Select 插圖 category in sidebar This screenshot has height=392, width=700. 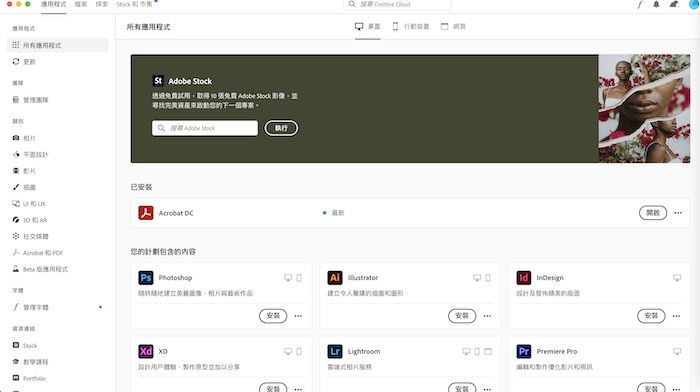(24, 187)
